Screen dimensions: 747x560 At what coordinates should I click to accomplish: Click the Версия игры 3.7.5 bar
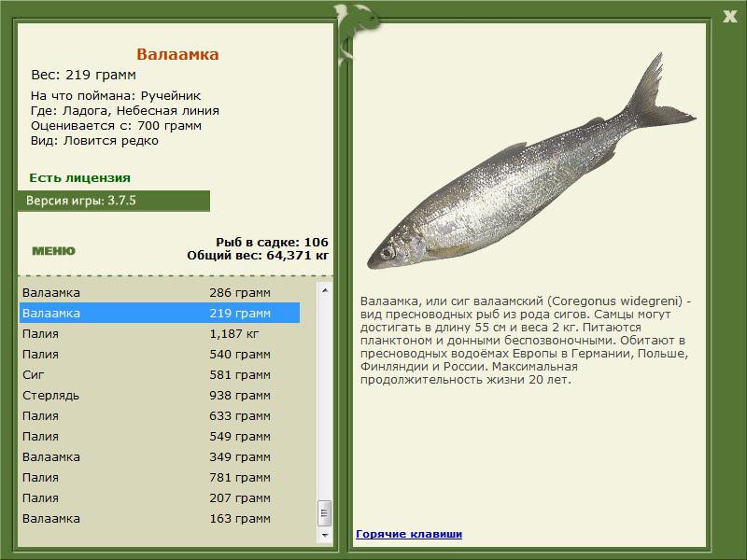coord(113,201)
